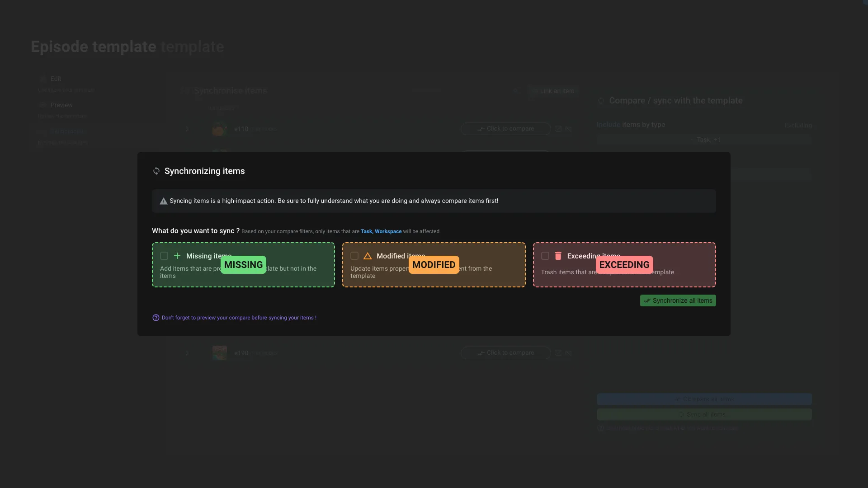The image size is (868, 488).
Task: Click Synchronize all items button
Action: (678, 300)
